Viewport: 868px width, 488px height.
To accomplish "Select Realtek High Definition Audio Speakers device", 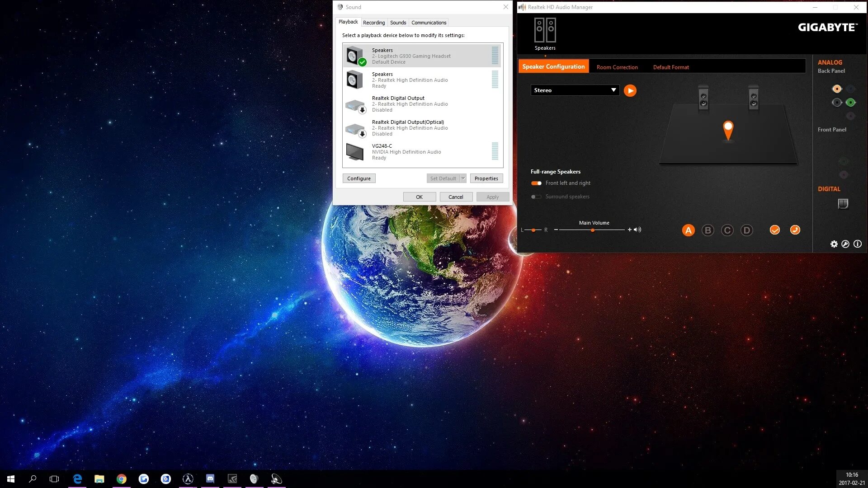I will [x=422, y=80].
